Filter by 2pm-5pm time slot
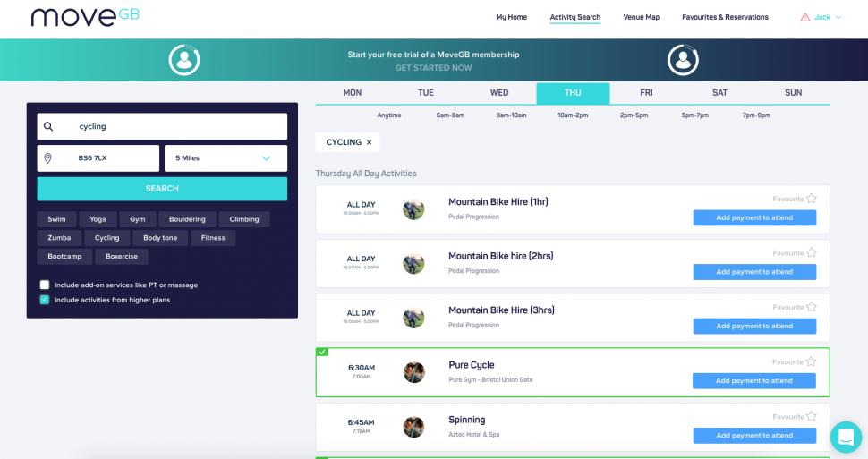This screenshot has height=459, width=868. 634,115
